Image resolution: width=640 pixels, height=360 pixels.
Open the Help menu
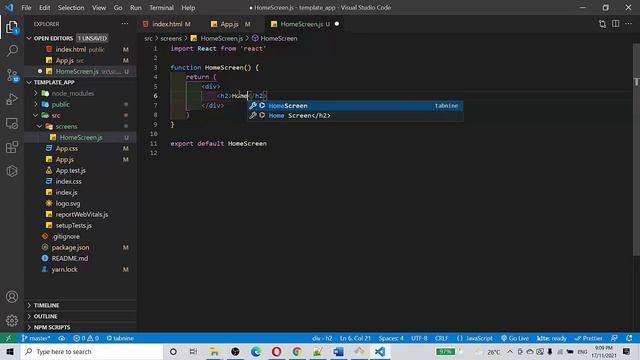(x=188, y=7)
